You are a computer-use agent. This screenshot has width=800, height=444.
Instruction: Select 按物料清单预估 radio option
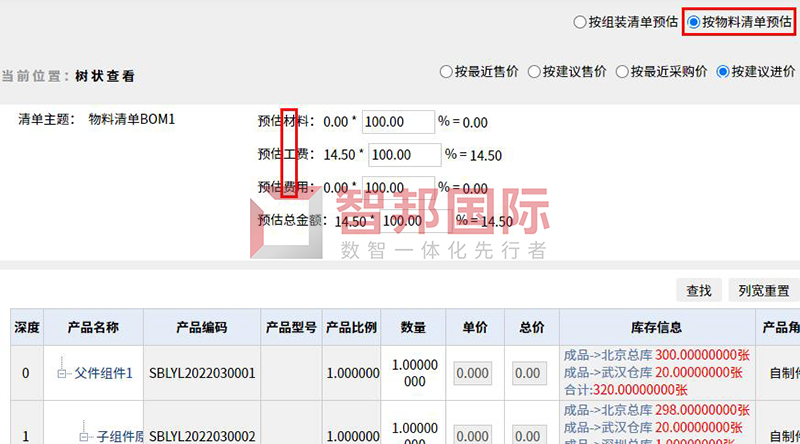point(694,21)
